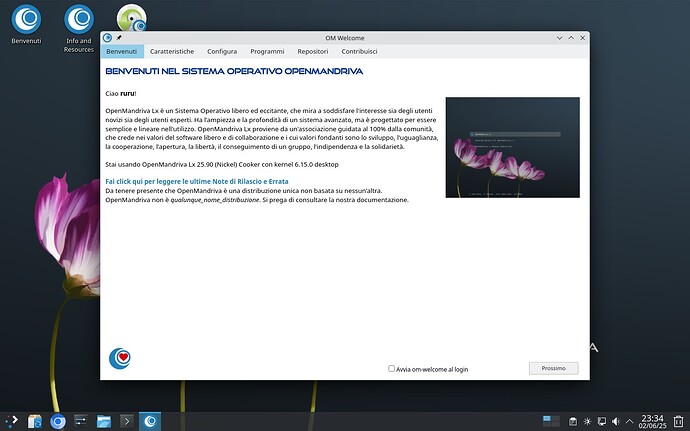
Task: Click the OM Welcome title text
Action: [x=345, y=38]
